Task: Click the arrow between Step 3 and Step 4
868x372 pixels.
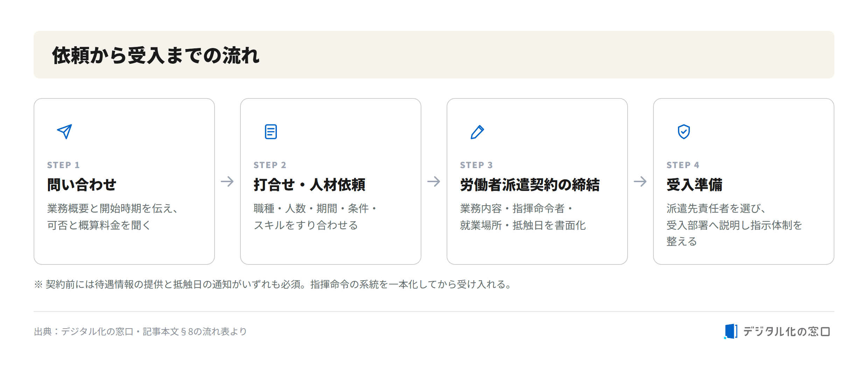Action: click(640, 181)
